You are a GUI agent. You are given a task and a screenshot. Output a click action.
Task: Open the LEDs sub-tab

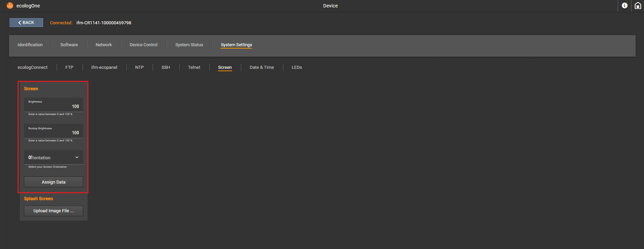point(297,67)
